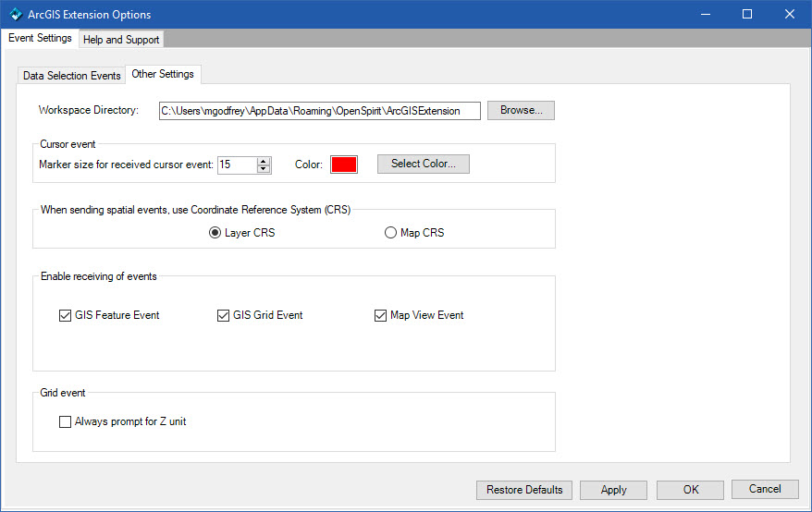The image size is (812, 512).
Task: Minimize the ArcGIS Extension Options window
Action: click(706, 15)
